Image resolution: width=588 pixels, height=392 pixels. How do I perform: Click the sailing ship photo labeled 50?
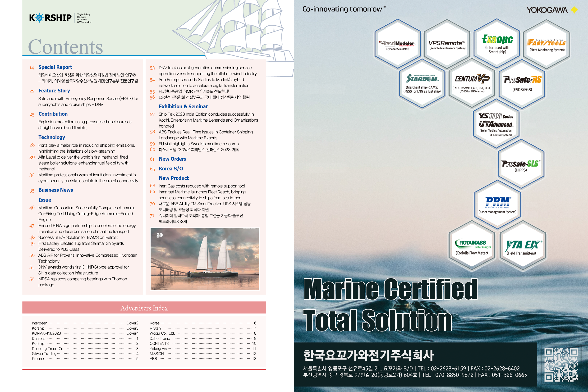205,259
